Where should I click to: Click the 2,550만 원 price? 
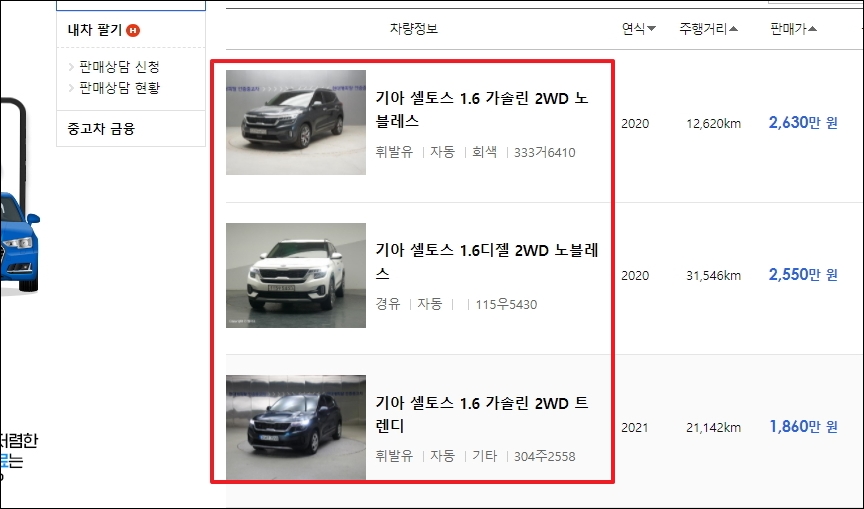click(x=803, y=274)
